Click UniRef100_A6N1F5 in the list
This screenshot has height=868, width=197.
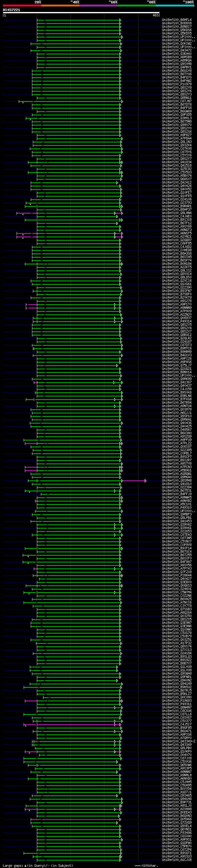pos(177,233)
